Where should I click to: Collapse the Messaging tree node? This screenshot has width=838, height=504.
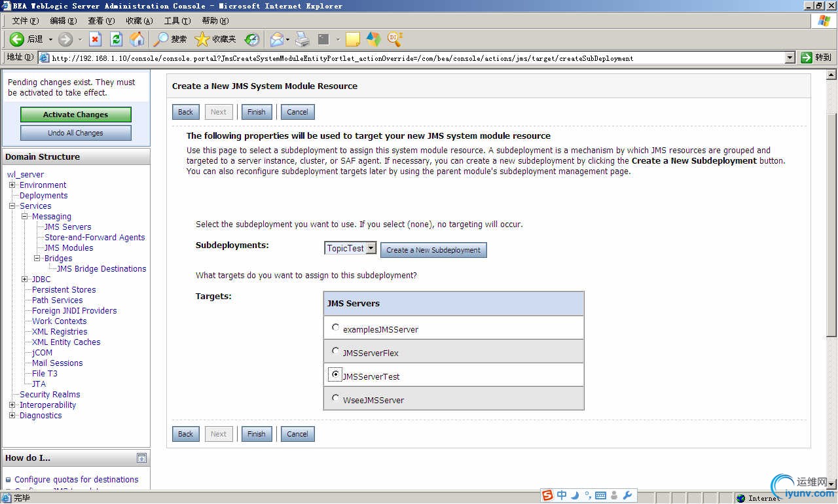(25, 217)
